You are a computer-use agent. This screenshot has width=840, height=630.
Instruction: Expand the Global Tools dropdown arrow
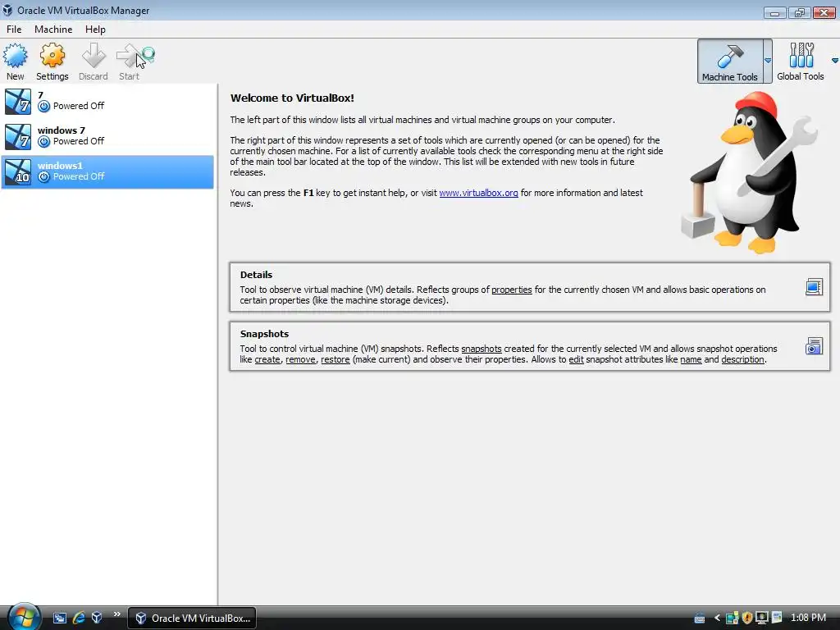point(834,61)
